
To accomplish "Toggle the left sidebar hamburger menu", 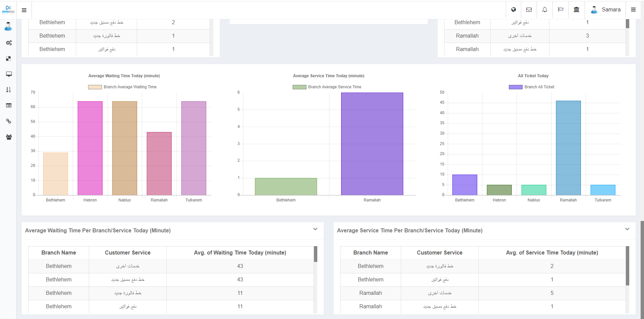I will 24,10.
